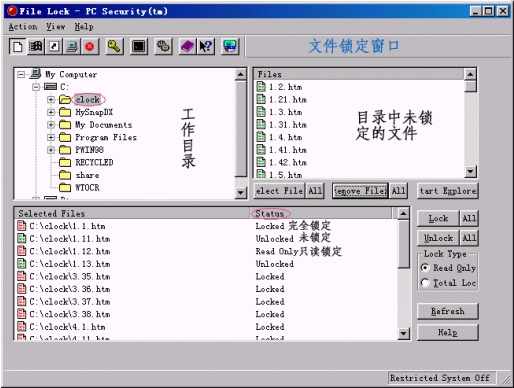Click folder tree scroll up arrow
The width and height of the screenshot is (514, 388).
pyautogui.click(x=240, y=74)
